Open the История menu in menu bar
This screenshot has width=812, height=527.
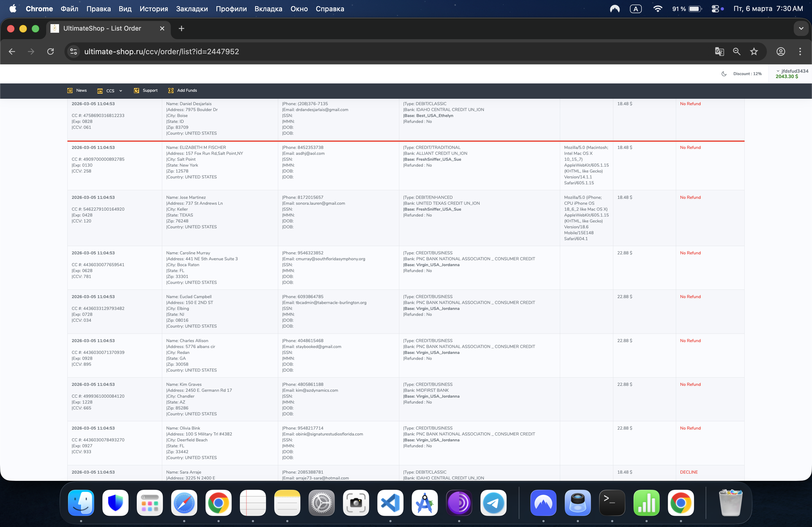point(154,9)
